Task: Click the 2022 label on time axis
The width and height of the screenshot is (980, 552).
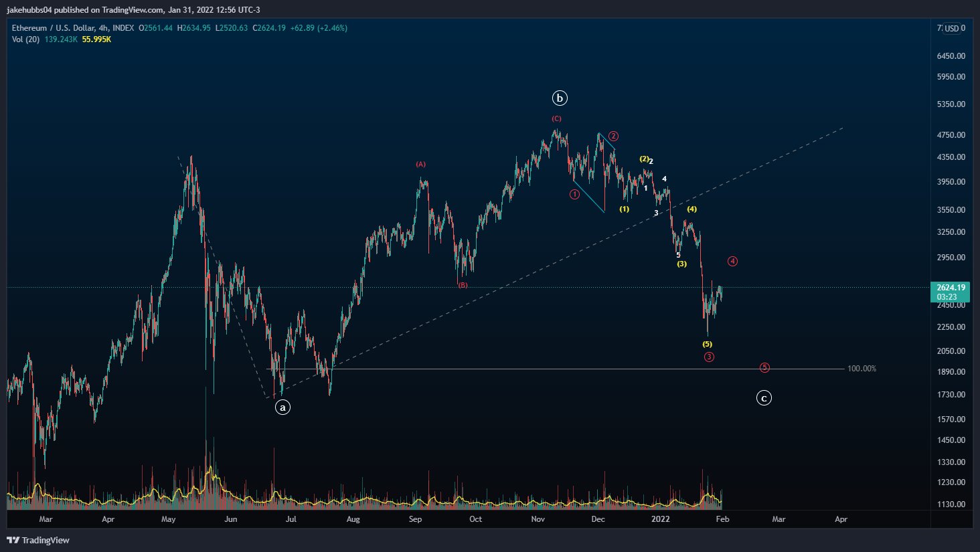Action: coord(661,519)
